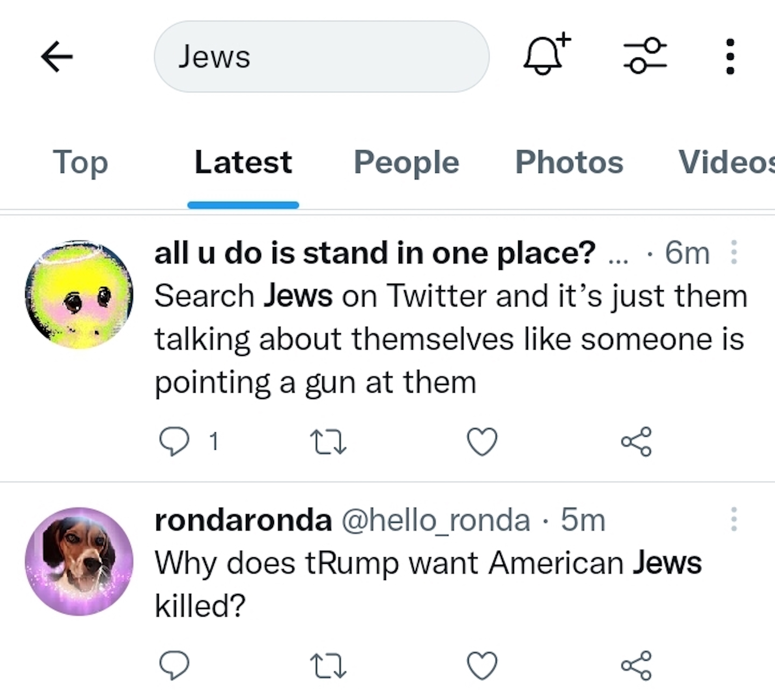Tap the back arrow icon

[x=57, y=57]
